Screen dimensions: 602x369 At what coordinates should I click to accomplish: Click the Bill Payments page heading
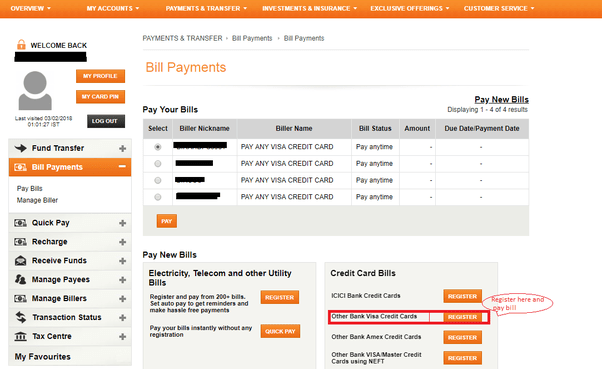(186, 67)
